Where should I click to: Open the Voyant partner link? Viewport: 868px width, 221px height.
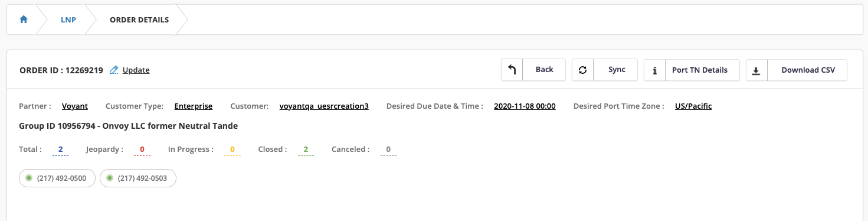(75, 106)
